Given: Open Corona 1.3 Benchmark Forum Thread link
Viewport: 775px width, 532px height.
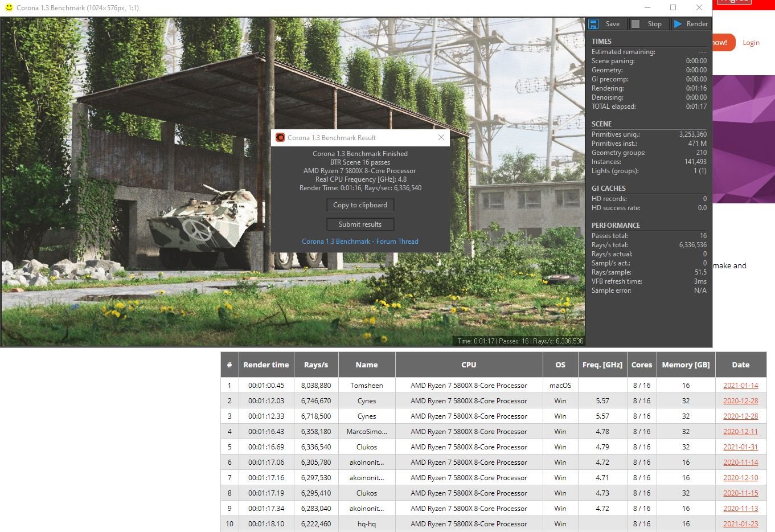Looking at the screenshot, I should click(360, 242).
